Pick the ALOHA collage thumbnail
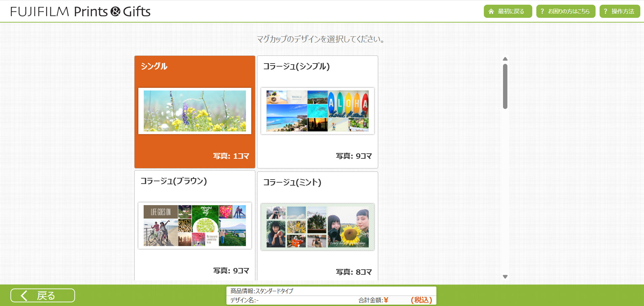 tap(318, 111)
